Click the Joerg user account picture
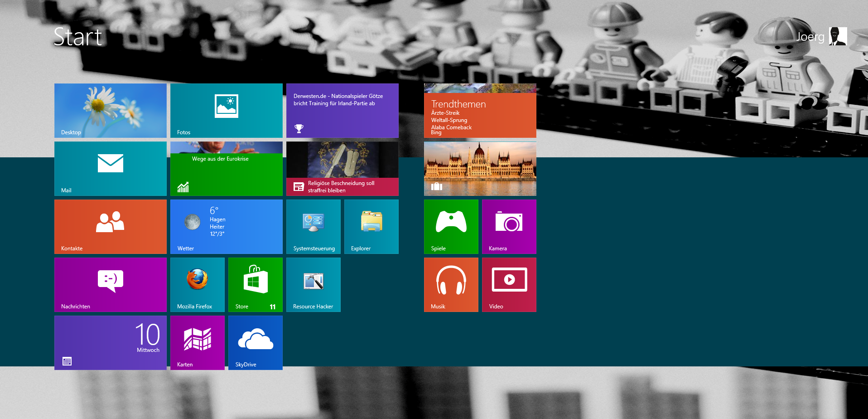Image resolution: width=868 pixels, height=419 pixels. coord(838,36)
